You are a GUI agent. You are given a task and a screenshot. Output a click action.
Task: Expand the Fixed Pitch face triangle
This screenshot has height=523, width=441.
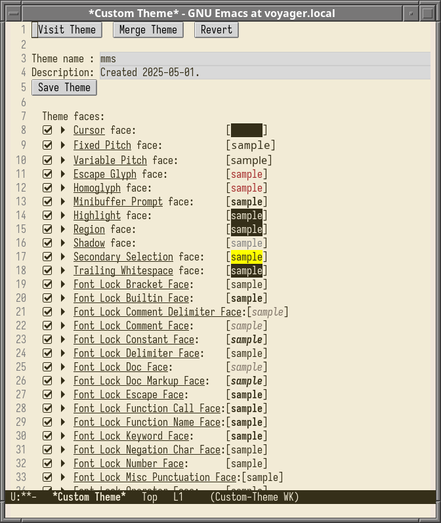pos(63,145)
